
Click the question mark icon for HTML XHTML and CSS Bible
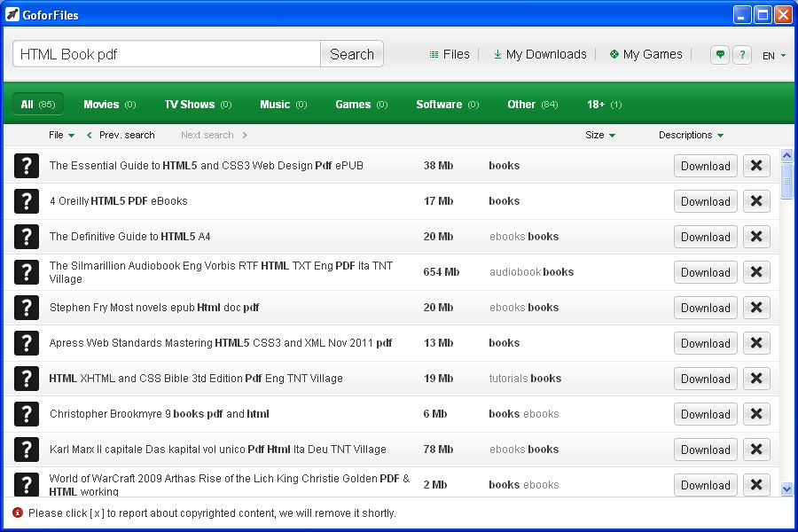coord(27,379)
